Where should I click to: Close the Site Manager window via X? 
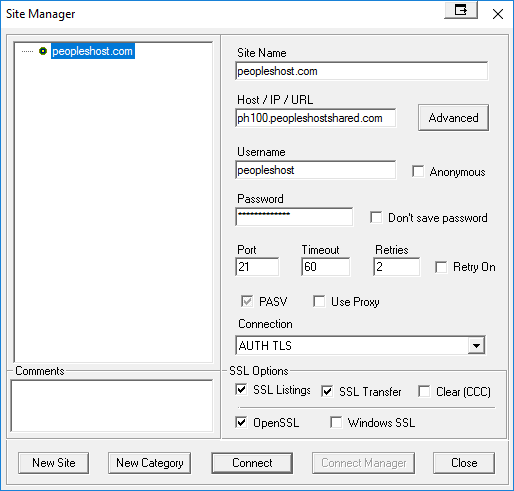pyautogui.click(x=498, y=14)
